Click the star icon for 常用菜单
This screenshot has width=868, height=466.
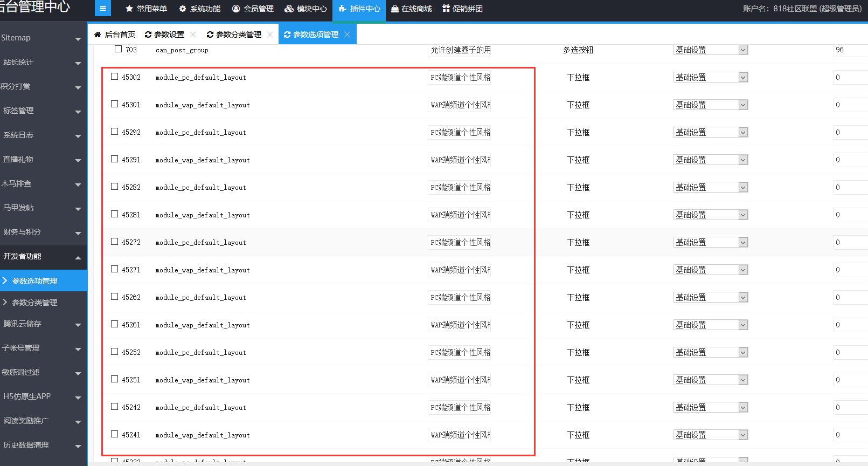tap(129, 9)
